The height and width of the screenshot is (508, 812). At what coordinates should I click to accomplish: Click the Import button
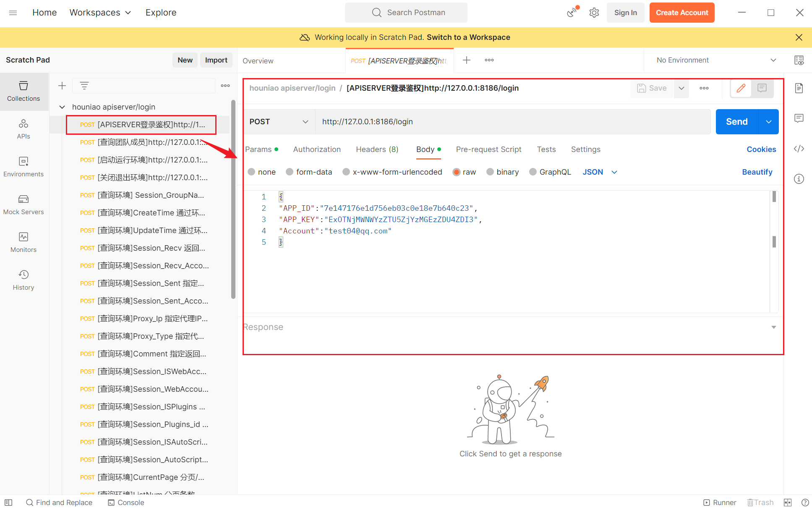tap(216, 60)
